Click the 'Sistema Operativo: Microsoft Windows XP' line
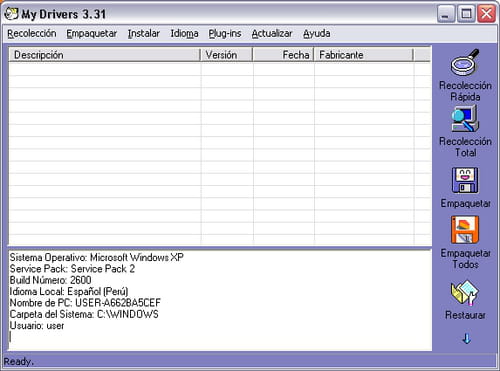500x371 pixels. click(97, 257)
